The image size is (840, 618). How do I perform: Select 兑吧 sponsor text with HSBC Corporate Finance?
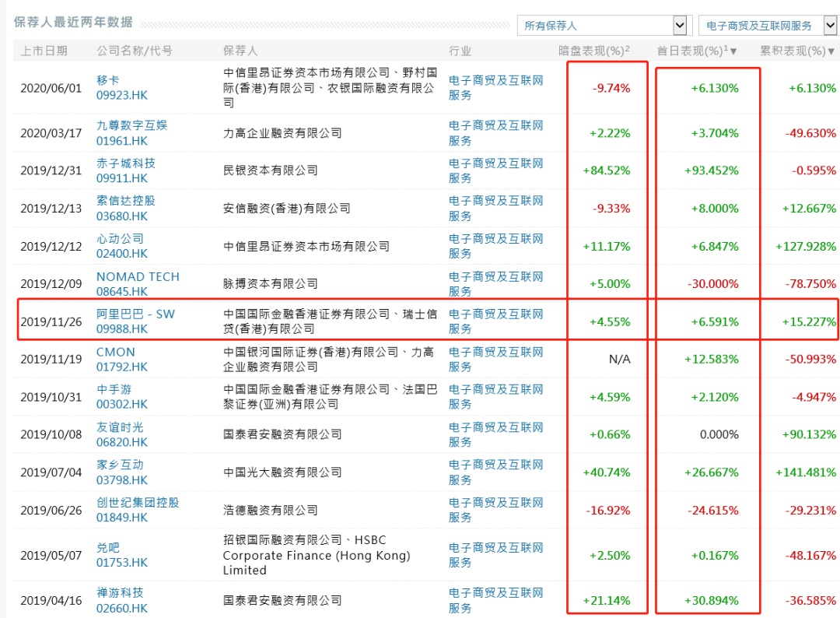(317, 555)
